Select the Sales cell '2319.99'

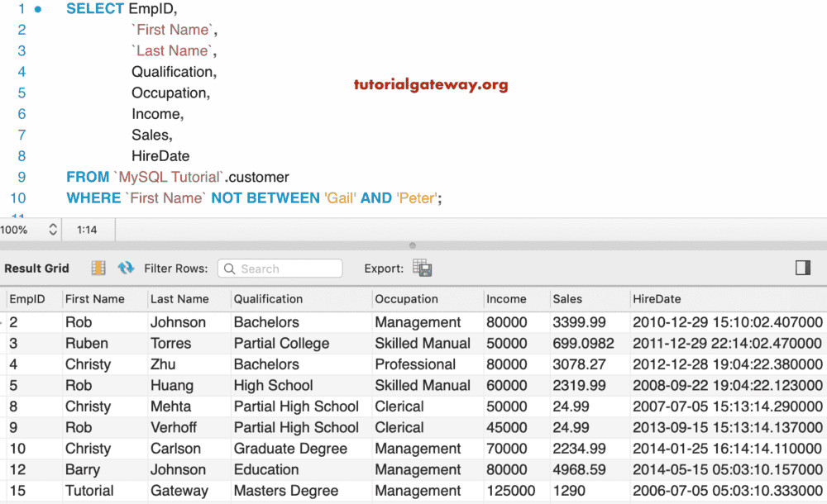[x=579, y=385]
